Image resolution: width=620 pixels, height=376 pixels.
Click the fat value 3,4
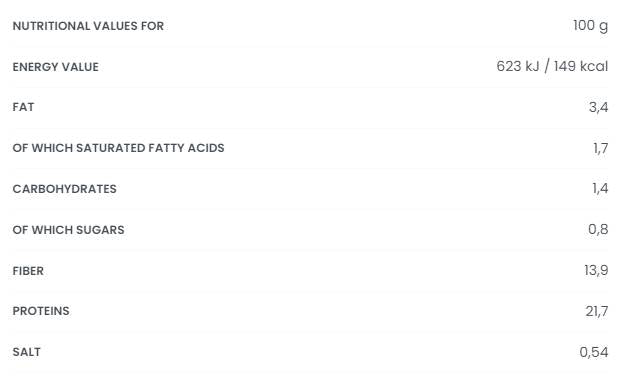point(598,107)
